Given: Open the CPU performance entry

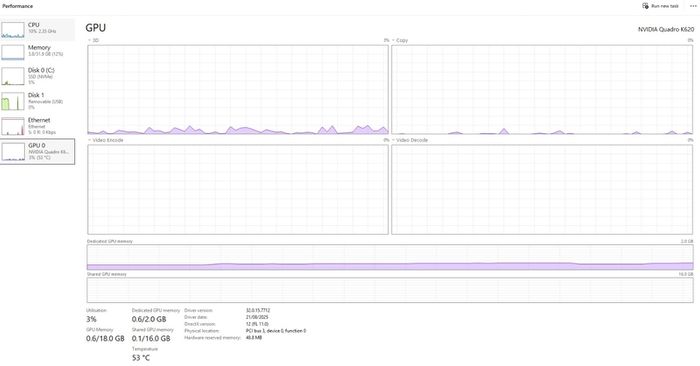Looking at the screenshot, I should click(x=38, y=29).
